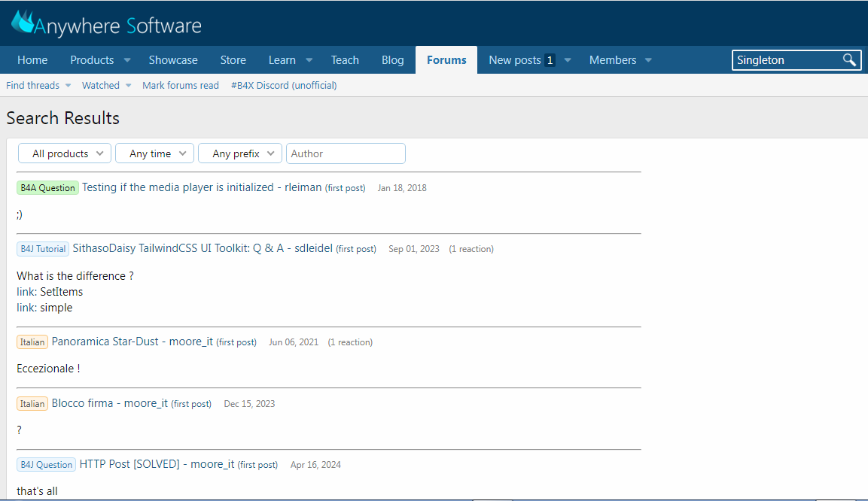
Task: Click the Italian prefix badge on Blocco firma
Action: click(x=32, y=403)
